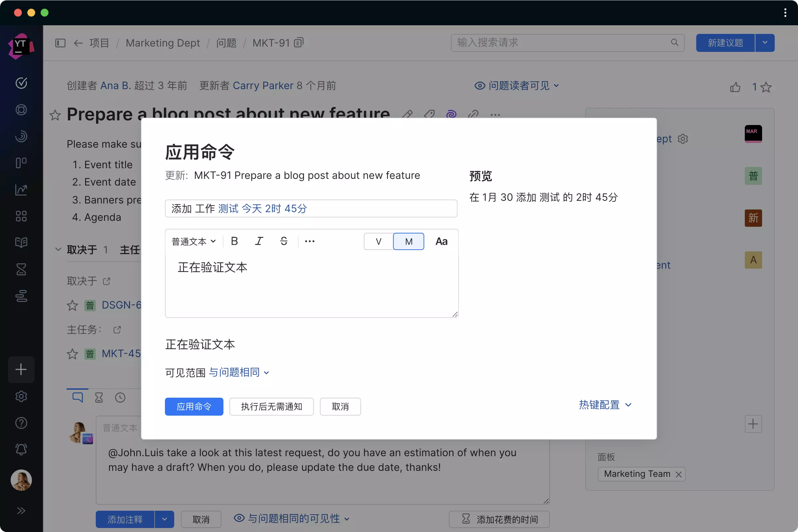The width and height of the screenshot is (798, 532).
Task: Open Timesheets via the hourglass sidebar icon
Action: (21, 269)
